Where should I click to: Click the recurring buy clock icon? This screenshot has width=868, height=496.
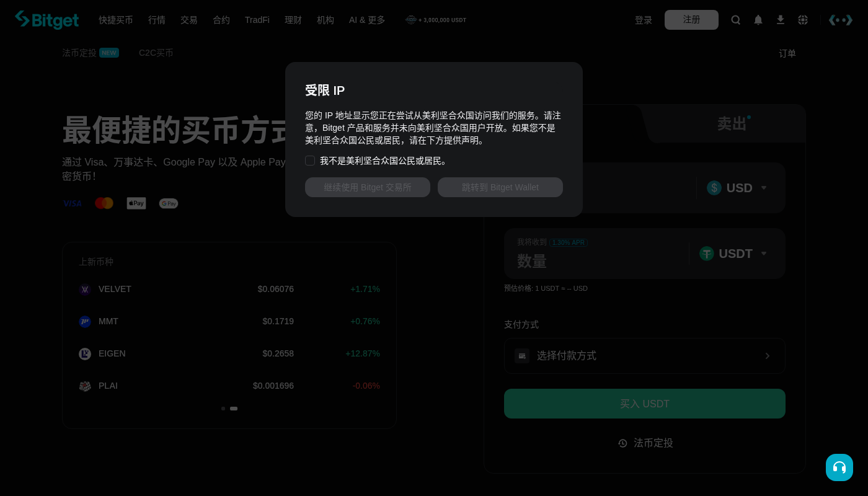pyautogui.click(x=622, y=443)
